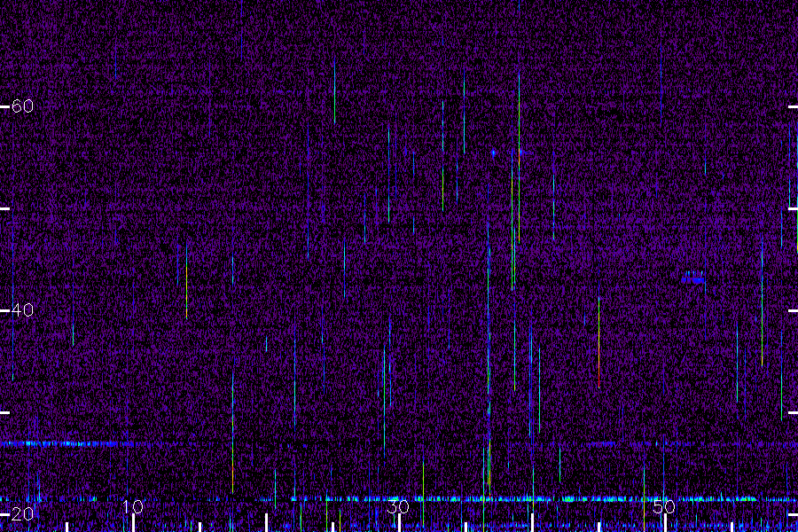Click the "30" time axis label
The width and height of the screenshot is (798, 532).
coord(398,506)
